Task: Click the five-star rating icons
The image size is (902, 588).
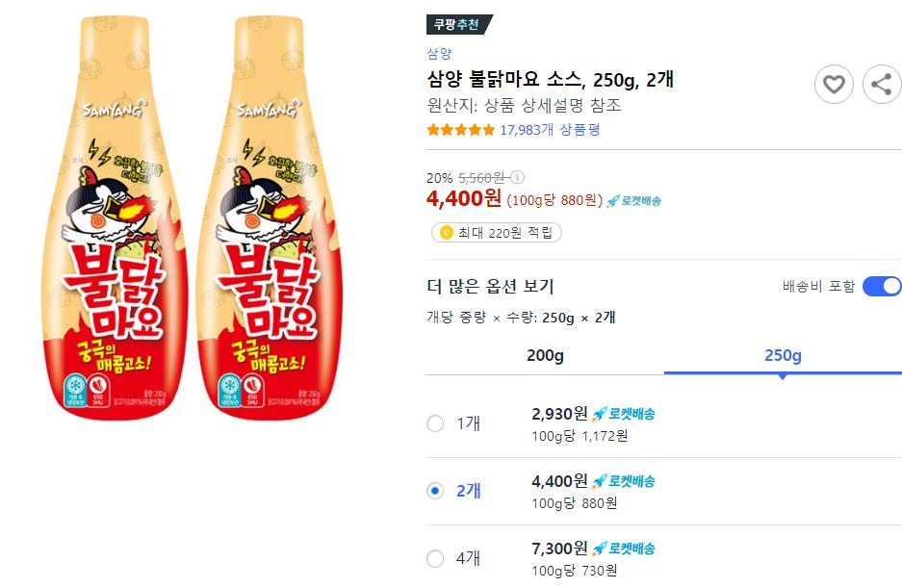Action: click(460, 130)
